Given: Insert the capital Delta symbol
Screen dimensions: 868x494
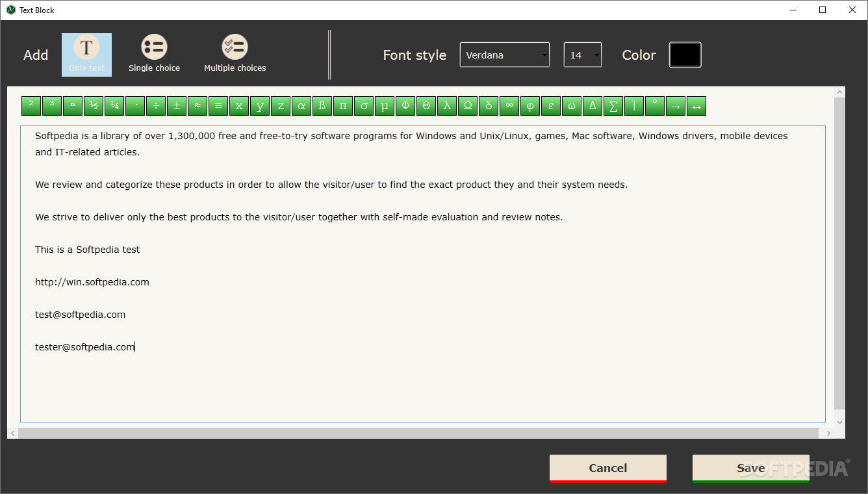Looking at the screenshot, I should (593, 106).
